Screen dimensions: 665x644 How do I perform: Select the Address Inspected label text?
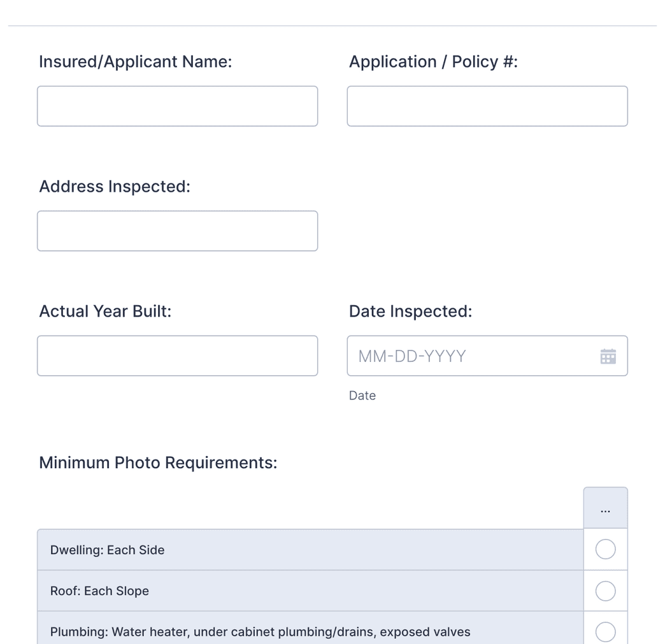coord(115,186)
